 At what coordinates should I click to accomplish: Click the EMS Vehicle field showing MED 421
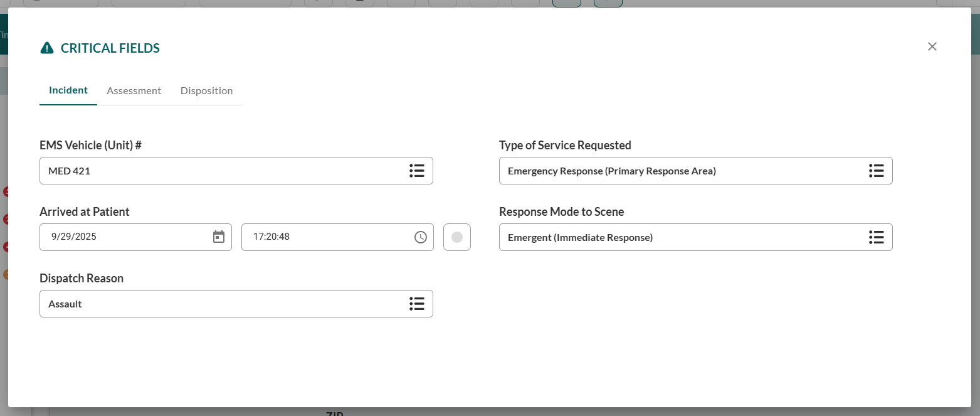tap(188, 171)
